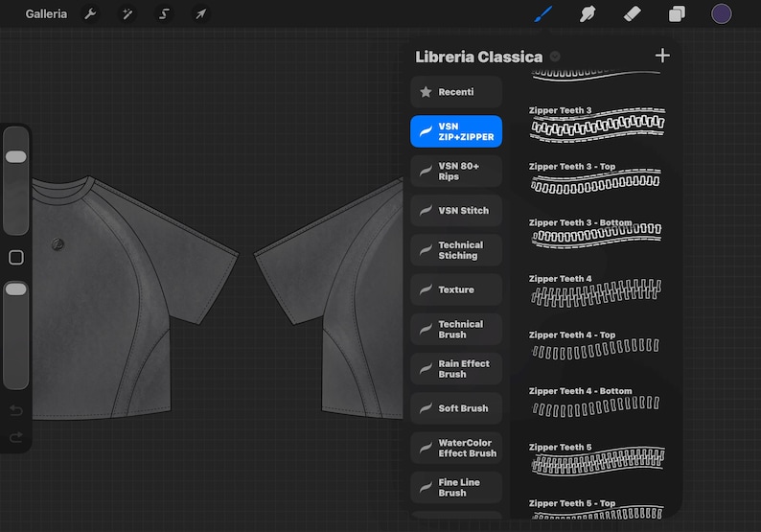Expand the Libreria Classica dropdown chevron

tap(555, 57)
